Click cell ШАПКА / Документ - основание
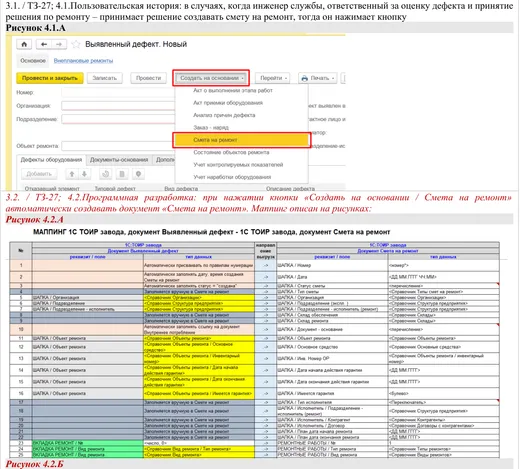The image size is (520, 469). coord(332,329)
